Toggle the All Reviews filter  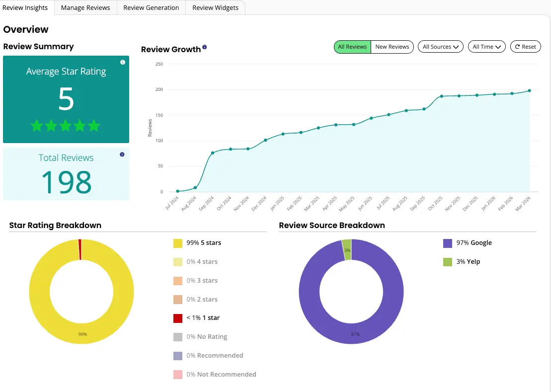tap(352, 47)
